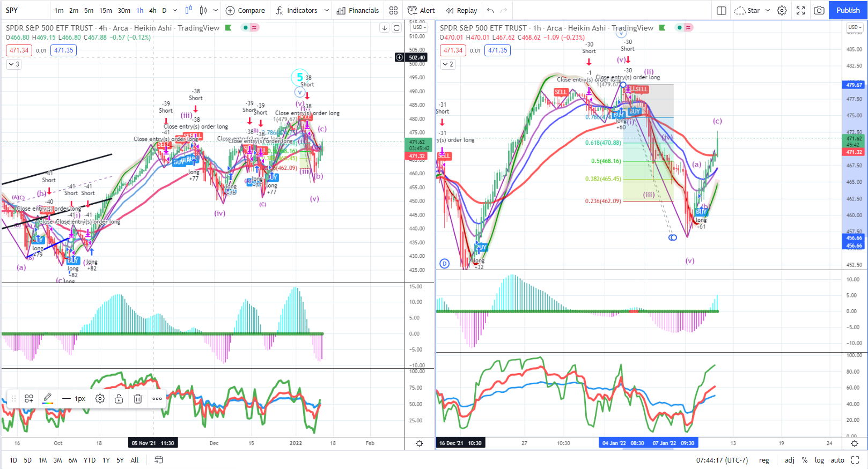Open indicator templates grid icon
Image resolution: width=868 pixels, height=469 pixels.
tap(394, 10)
